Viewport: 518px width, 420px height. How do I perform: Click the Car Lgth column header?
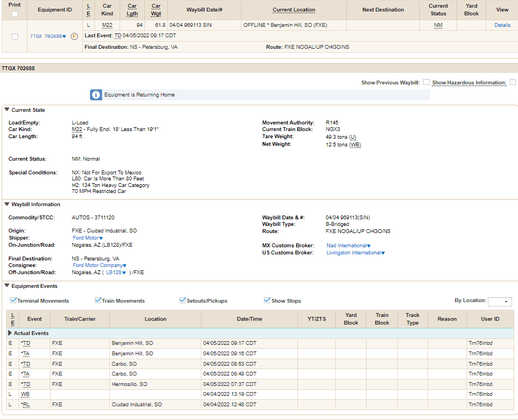tap(132, 10)
